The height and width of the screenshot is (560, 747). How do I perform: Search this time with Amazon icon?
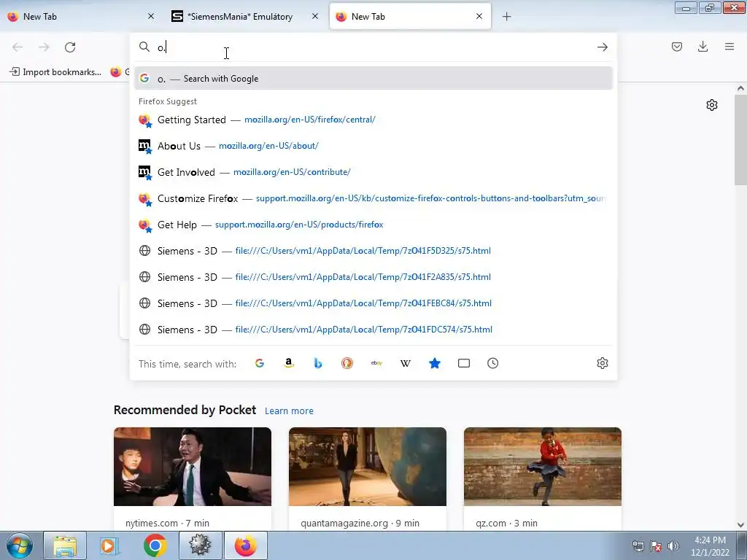(x=289, y=363)
